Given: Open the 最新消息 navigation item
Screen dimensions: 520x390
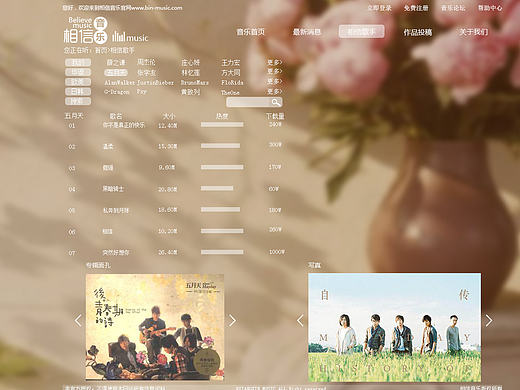Looking at the screenshot, I should point(307,32).
